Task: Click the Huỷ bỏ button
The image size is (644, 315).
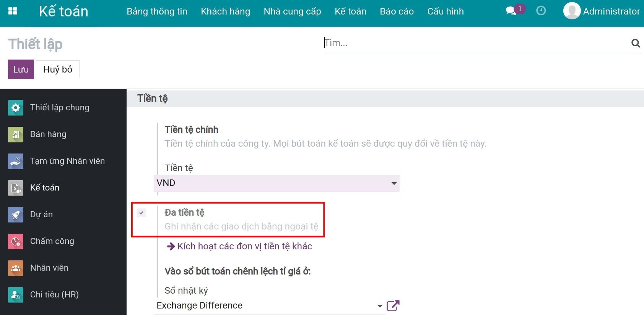Action: (x=58, y=69)
